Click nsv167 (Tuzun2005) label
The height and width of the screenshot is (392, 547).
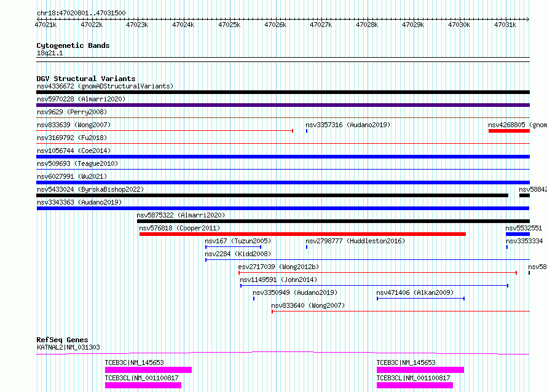pyautogui.click(x=238, y=241)
